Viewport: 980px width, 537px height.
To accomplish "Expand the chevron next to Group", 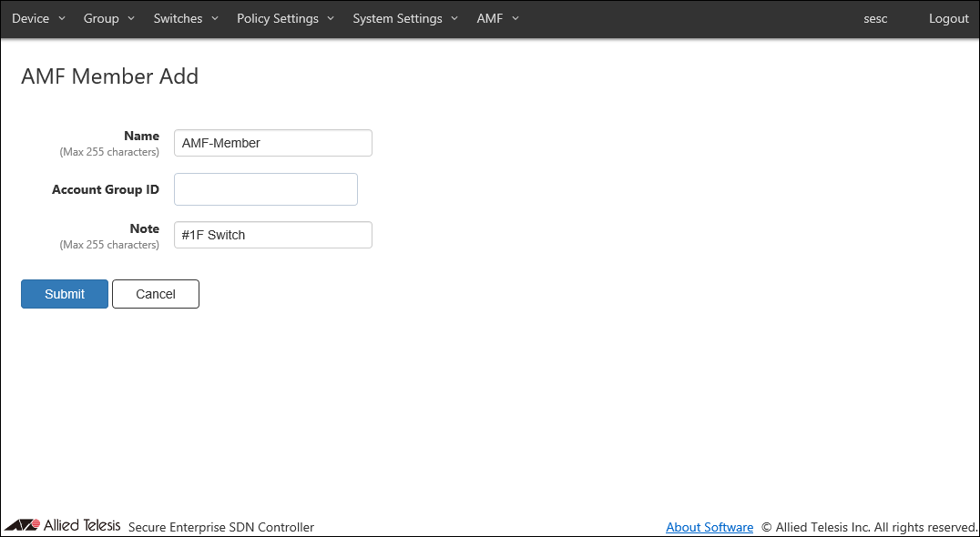I will point(131,18).
